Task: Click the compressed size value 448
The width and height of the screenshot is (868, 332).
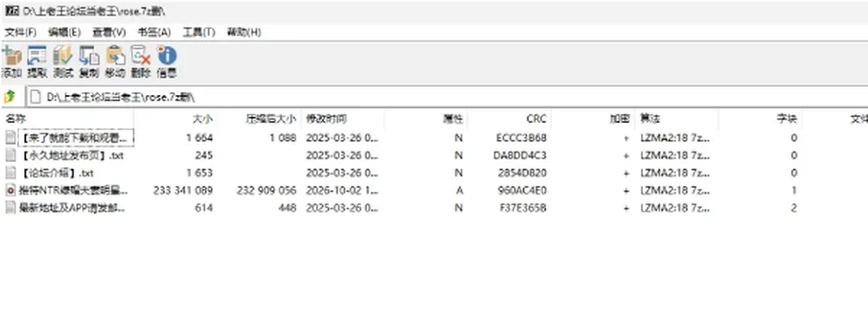Action: (287, 208)
